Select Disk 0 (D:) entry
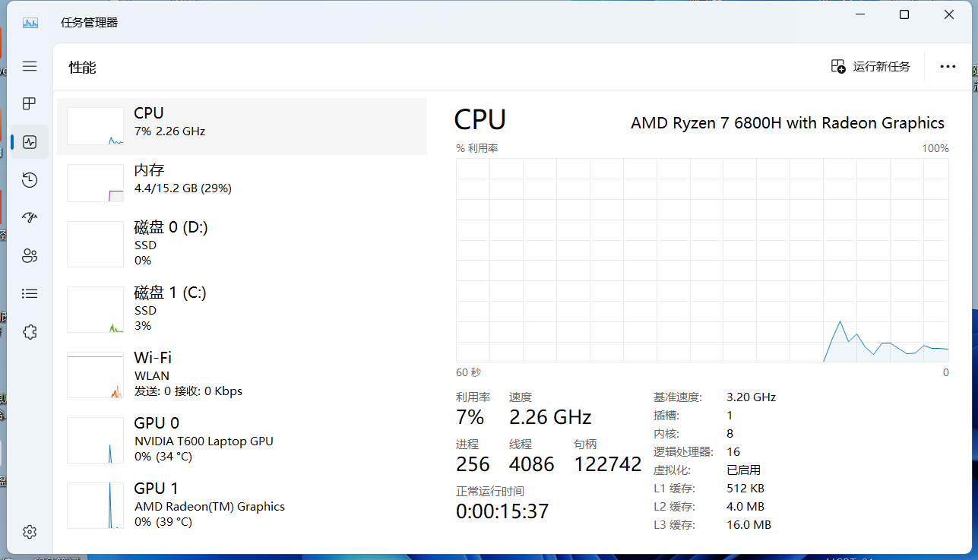 tap(242, 244)
